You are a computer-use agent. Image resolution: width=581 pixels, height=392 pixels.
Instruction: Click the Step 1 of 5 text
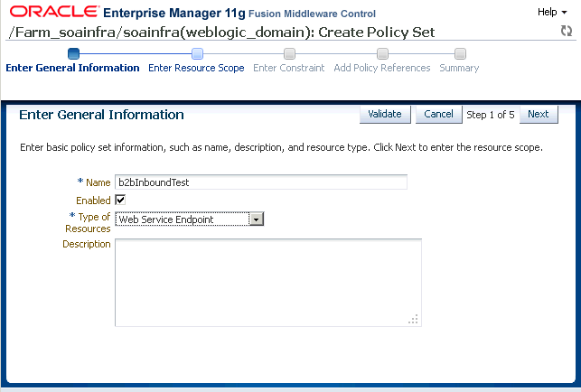[x=491, y=115]
